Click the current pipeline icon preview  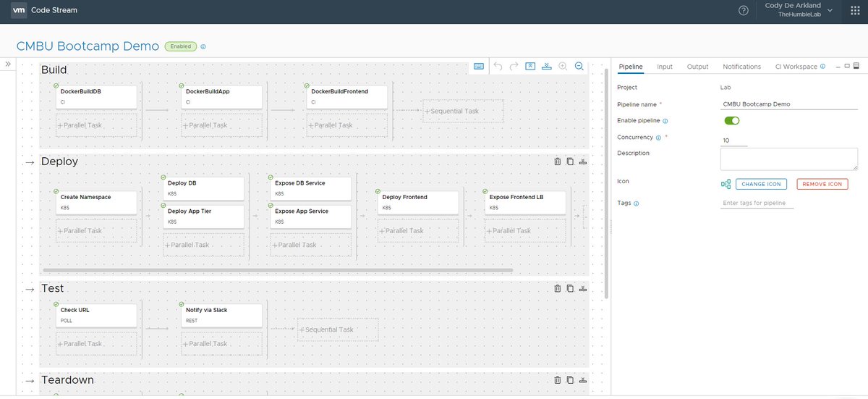tap(726, 184)
